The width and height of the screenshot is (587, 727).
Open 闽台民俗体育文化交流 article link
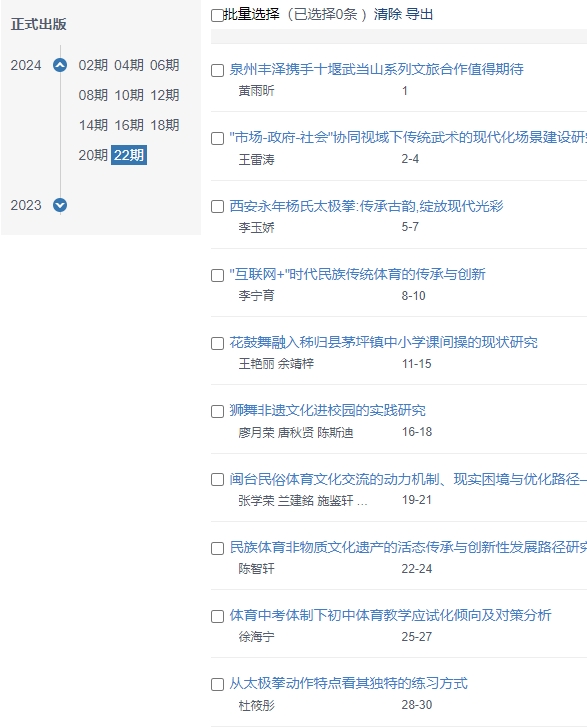(408, 479)
